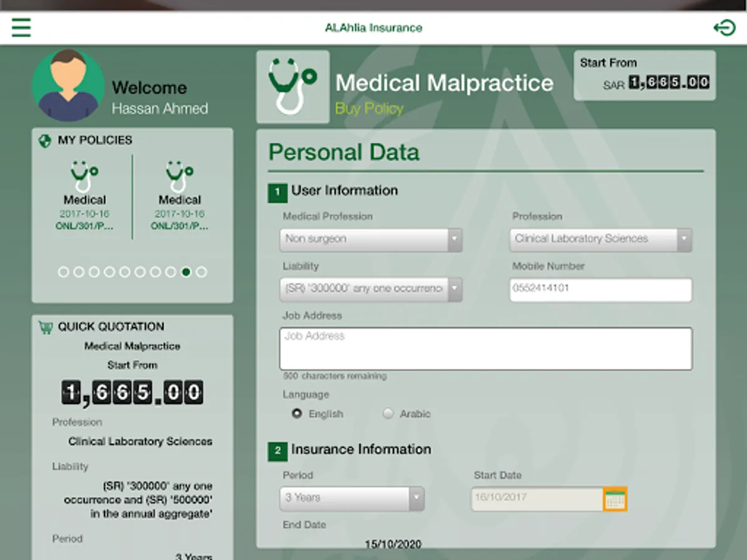The width and height of the screenshot is (747, 560).
Task: Click the Mobile Number field
Action: click(x=601, y=290)
